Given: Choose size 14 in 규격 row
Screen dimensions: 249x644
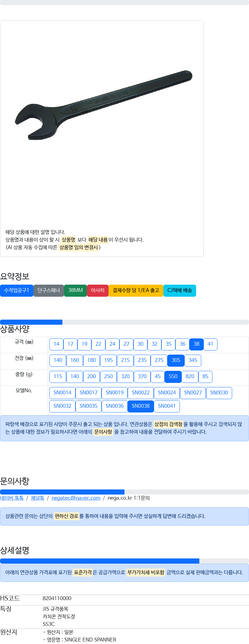Looking at the screenshot, I should 56,344.
